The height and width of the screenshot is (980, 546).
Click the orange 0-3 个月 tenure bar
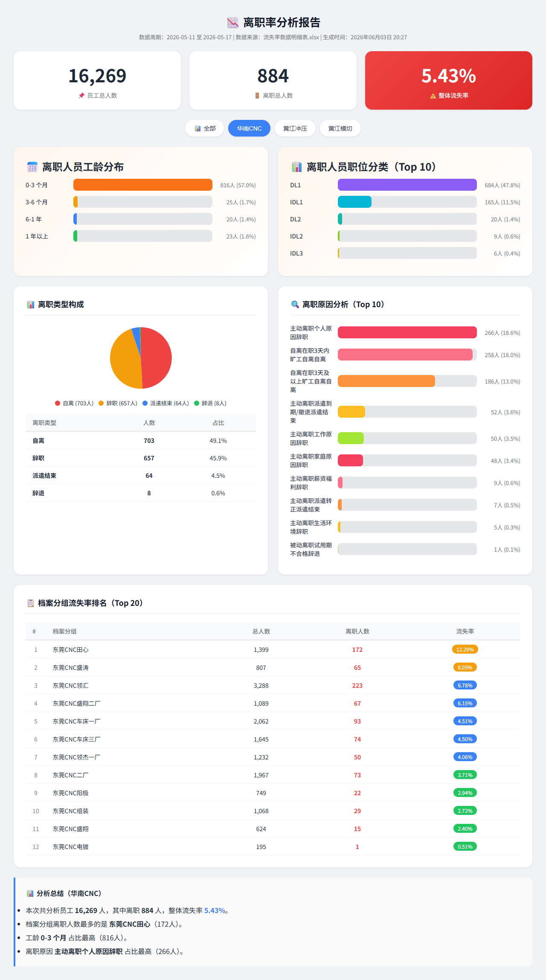click(x=143, y=185)
